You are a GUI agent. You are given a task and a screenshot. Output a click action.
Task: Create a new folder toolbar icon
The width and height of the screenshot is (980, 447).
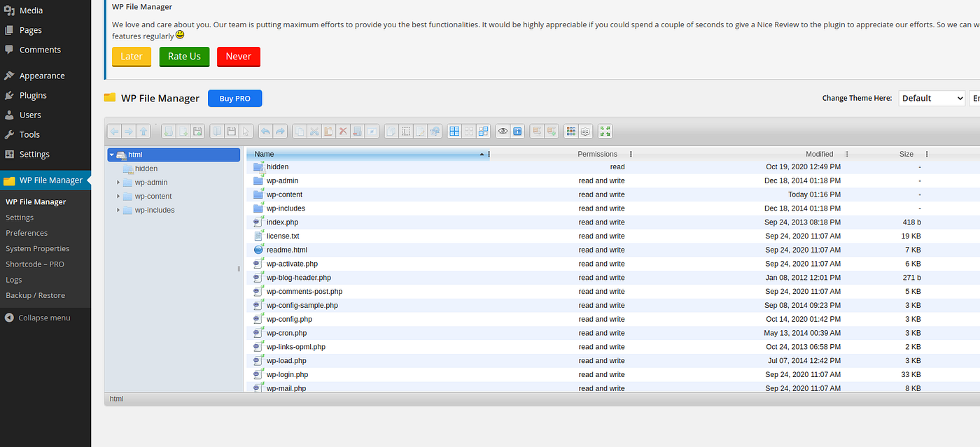pos(168,131)
